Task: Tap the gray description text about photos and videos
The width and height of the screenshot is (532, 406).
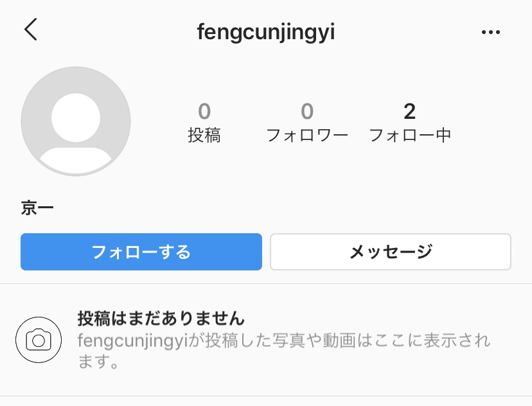Action: pos(341,340)
